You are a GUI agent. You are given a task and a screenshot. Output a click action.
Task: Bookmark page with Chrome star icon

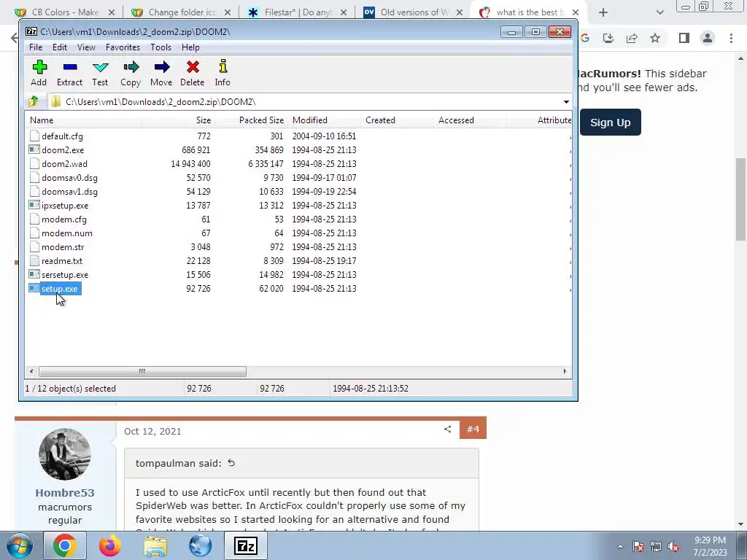tap(655, 38)
